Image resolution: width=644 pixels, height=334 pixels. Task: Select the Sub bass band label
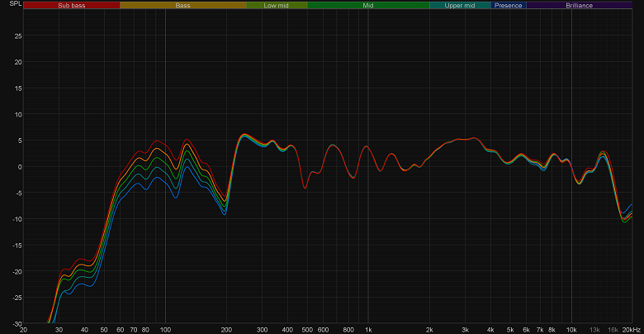(72, 5)
